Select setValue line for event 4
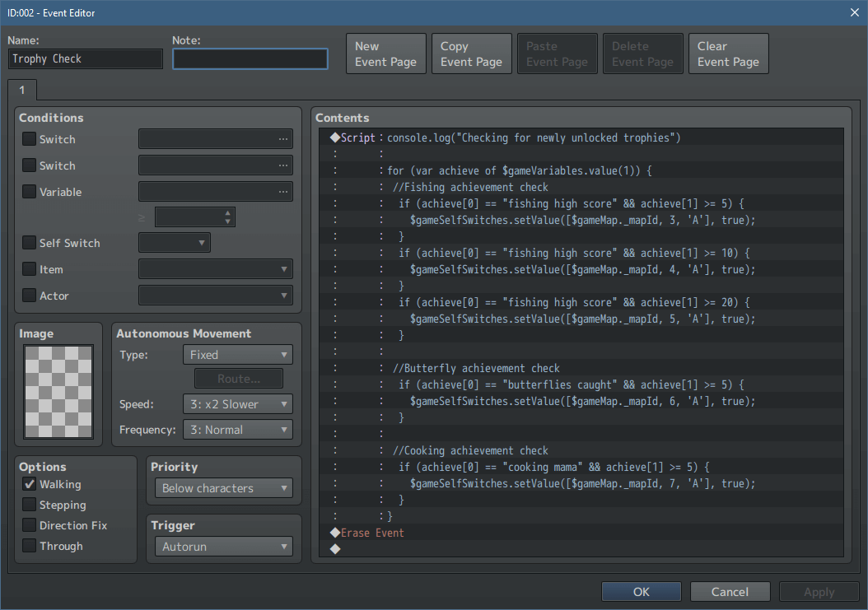The width and height of the screenshot is (868, 610). coord(581,269)
